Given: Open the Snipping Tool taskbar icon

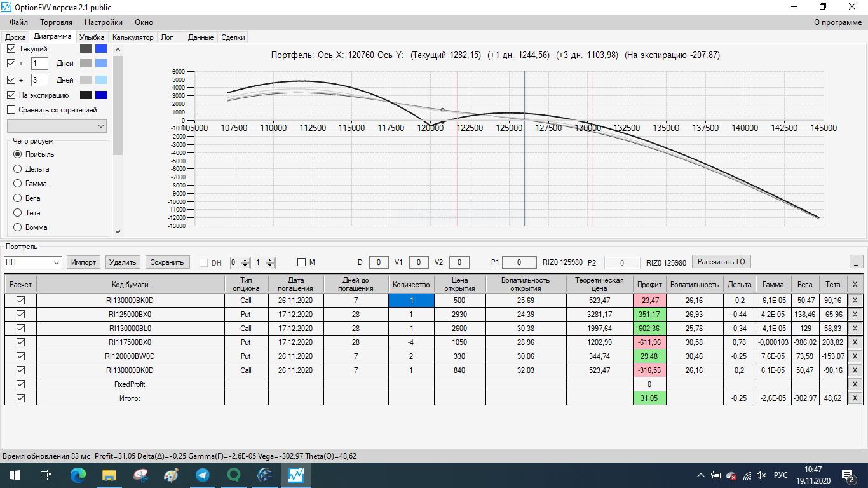Looking at the screenshot, I should [140, 475].
